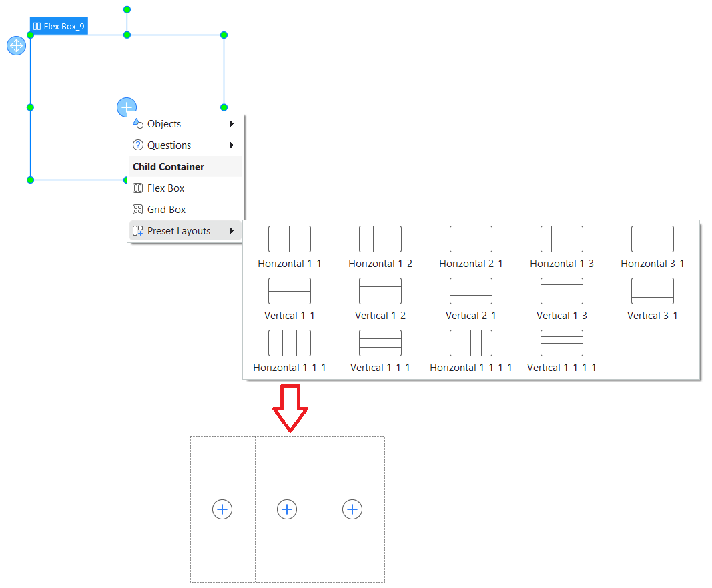Pick the Horizontal 2-1 layout preset
The height and width of the screenshot is (588, 712).
coord(470,239)
